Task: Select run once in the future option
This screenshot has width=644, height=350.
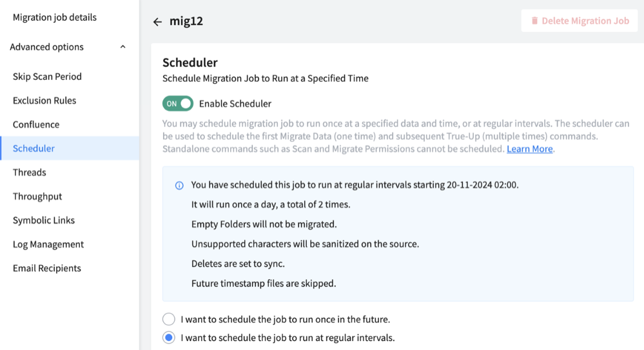Action: click(169, 319)
